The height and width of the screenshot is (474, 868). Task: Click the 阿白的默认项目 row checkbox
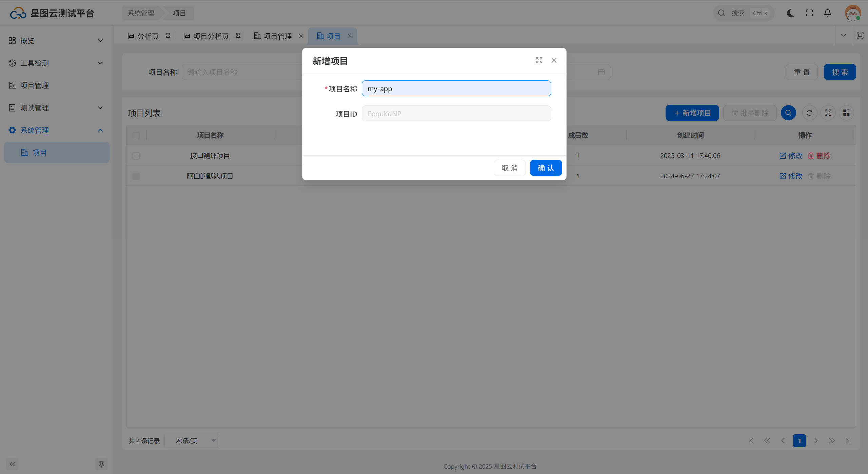pyautogui.click(x=136, y=176)
